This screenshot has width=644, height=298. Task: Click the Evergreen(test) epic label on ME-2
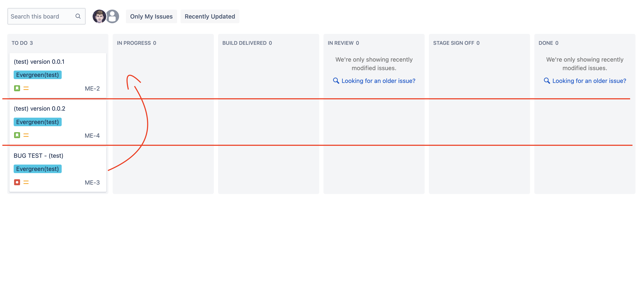38,75
